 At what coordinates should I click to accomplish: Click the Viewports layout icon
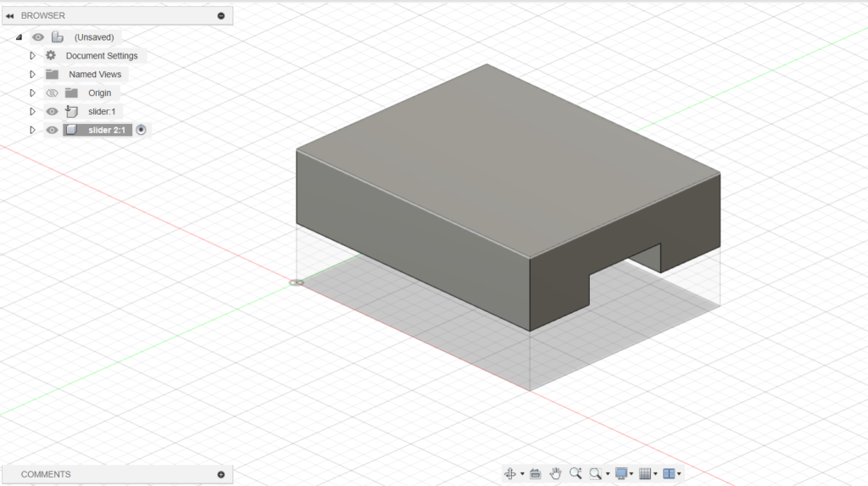[x=669, y=473]
